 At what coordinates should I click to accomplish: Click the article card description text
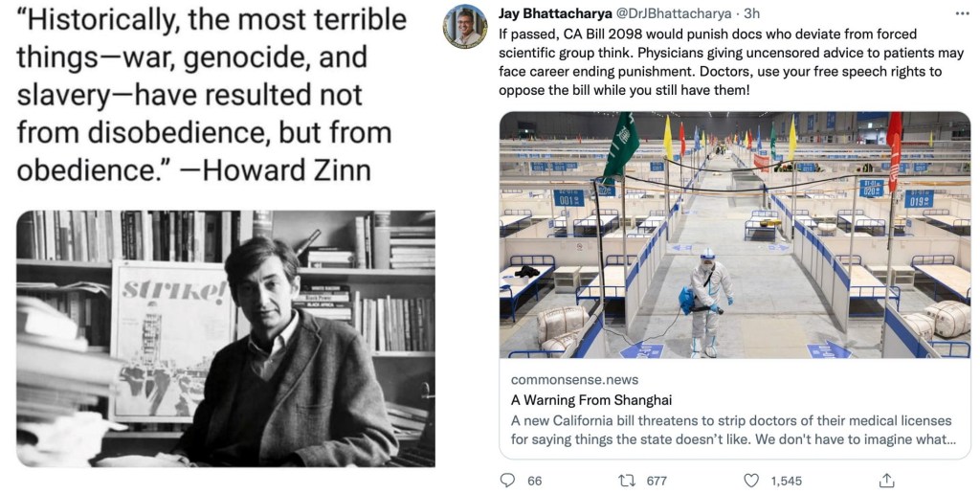pos(732,430)
